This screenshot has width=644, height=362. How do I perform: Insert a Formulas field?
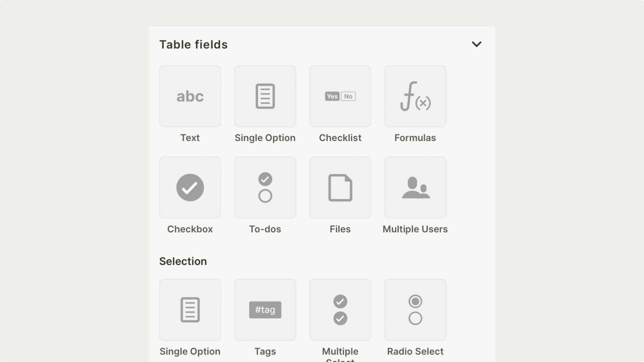point(415,96)
